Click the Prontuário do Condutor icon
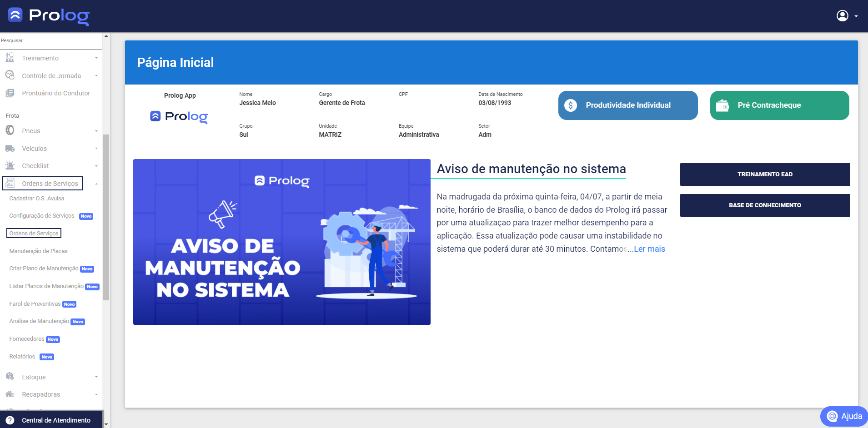Image resolution: width=868 pixels, height=428 pixels. click(x=10, y=93)
